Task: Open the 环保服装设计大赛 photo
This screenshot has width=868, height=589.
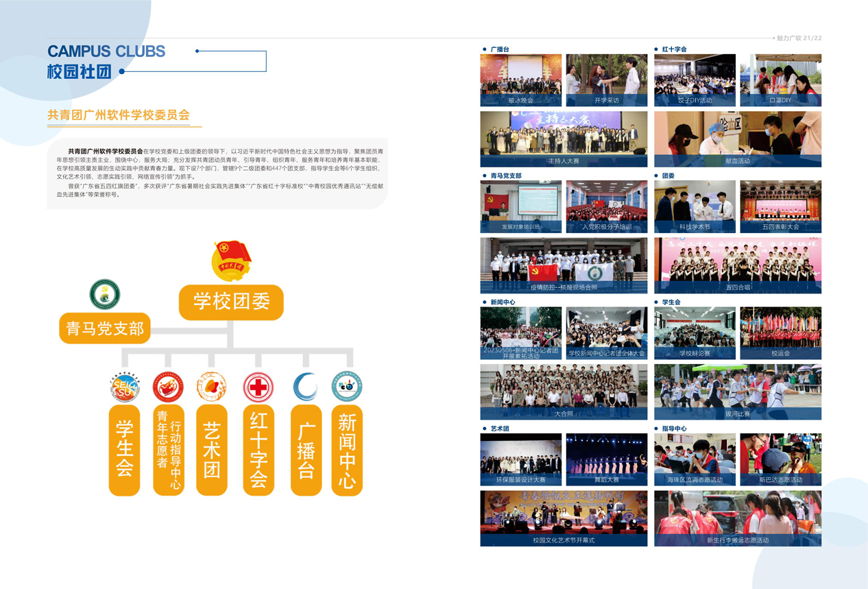Action: tap(521, 459)
